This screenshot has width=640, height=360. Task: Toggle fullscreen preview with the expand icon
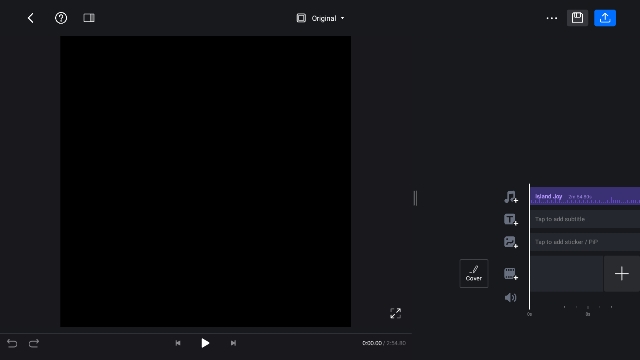pos(396,313)
